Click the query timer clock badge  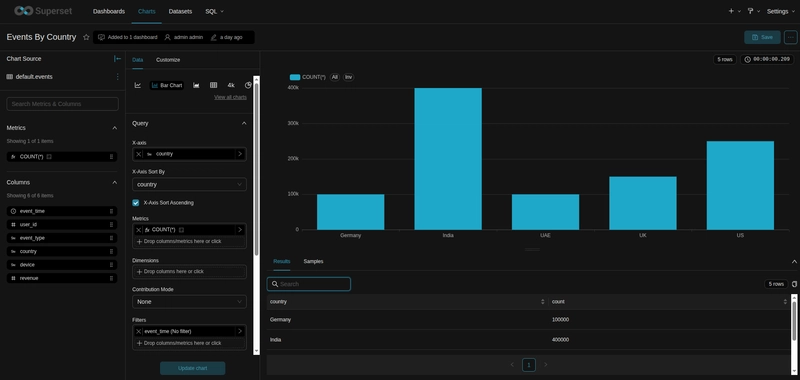(x=767, y=59)
